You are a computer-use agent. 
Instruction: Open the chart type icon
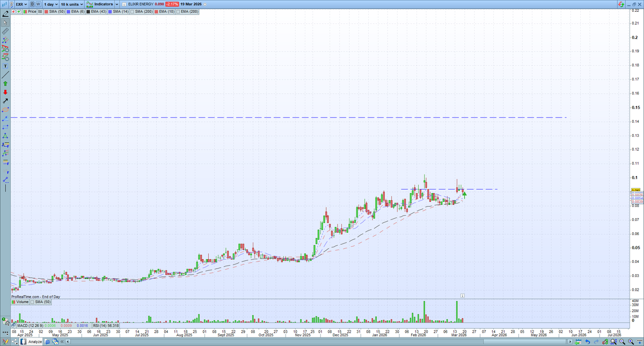tap(5, 4)
